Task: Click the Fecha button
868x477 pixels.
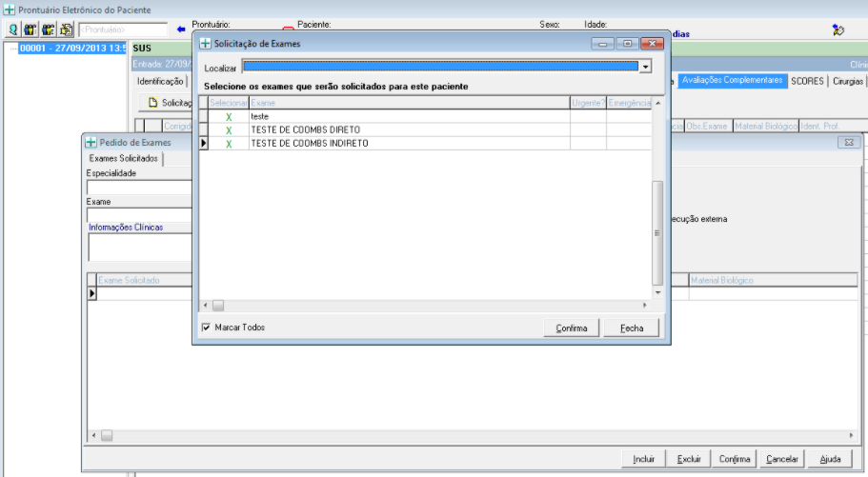Action: click(x=632, y=328)
